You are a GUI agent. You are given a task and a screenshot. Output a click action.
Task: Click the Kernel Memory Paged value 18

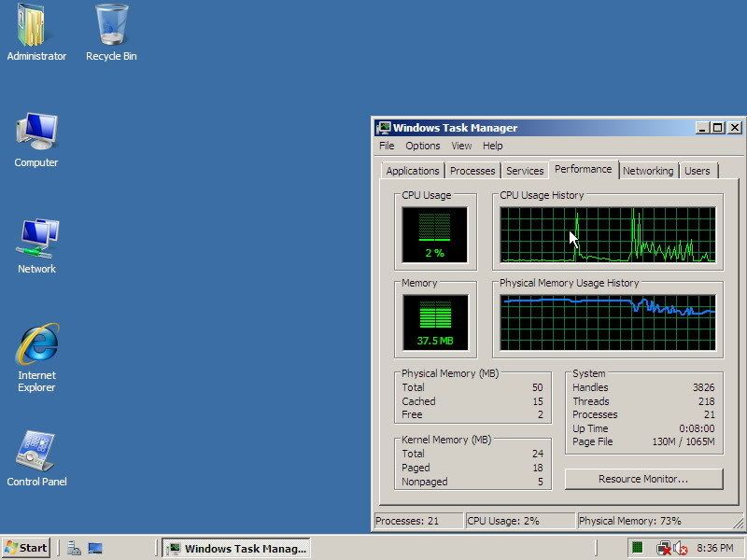538,468
